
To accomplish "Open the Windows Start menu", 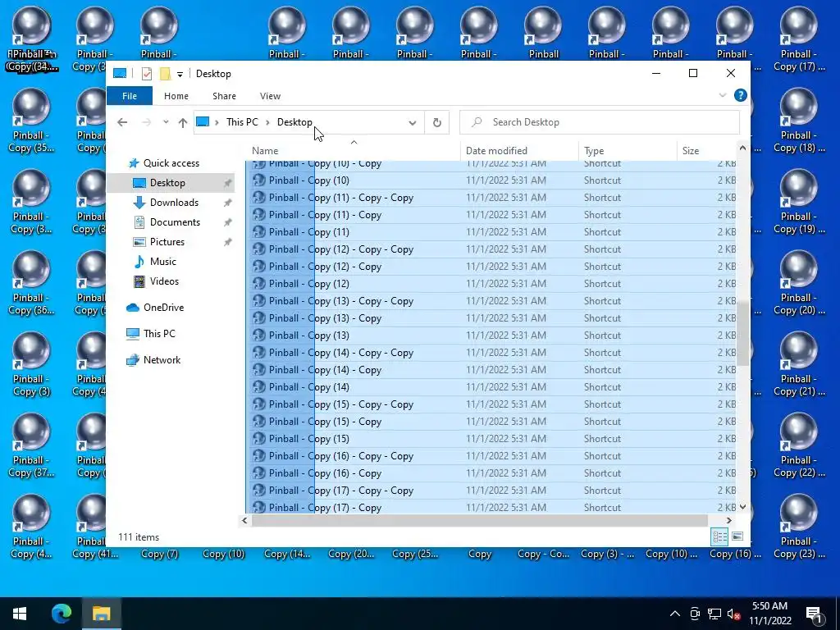I will coord(20,614).
